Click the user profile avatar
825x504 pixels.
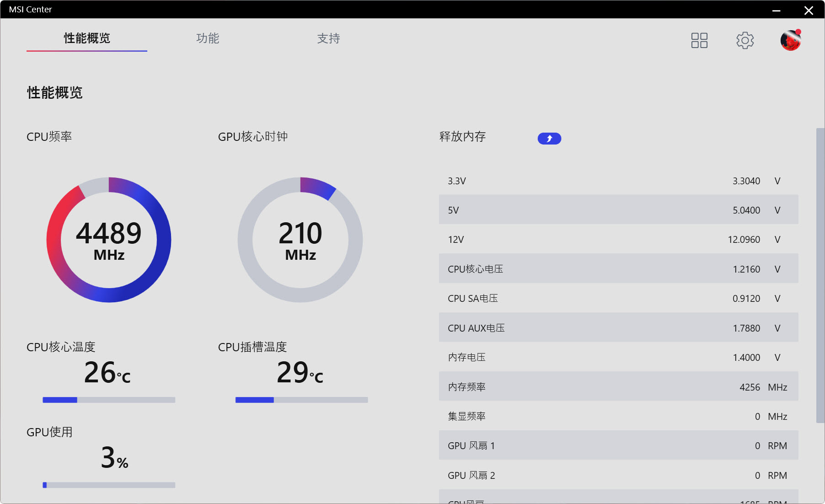[790, 40]
